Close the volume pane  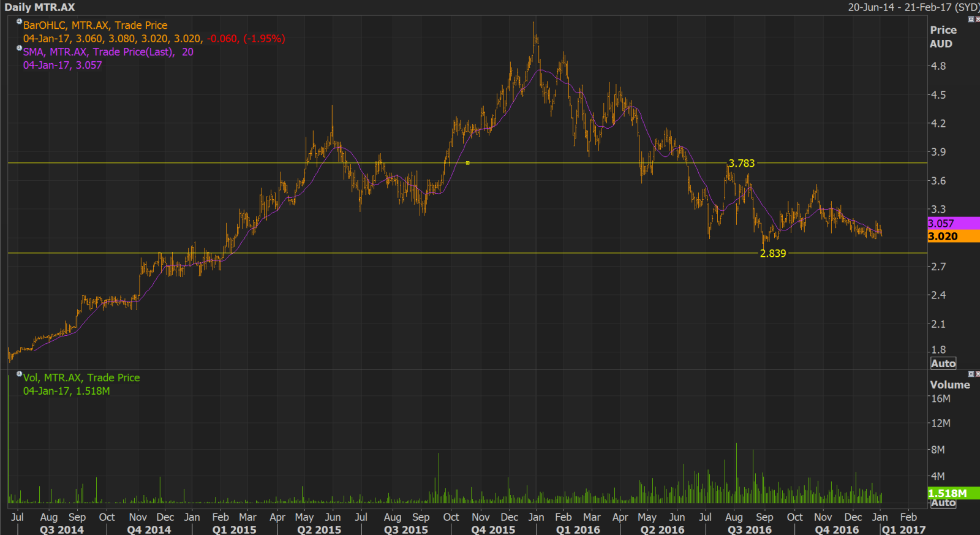977,374
